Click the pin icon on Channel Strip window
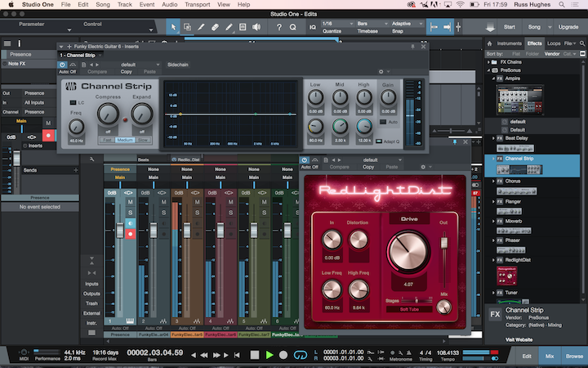Screen dimensions: 588x368 (412, 47)
